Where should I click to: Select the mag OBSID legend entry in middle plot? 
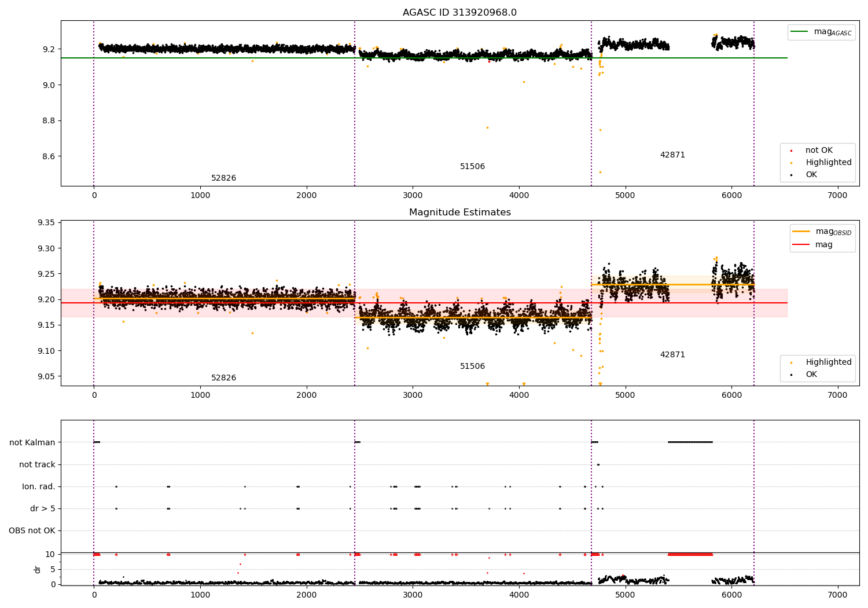coord(822,232)
